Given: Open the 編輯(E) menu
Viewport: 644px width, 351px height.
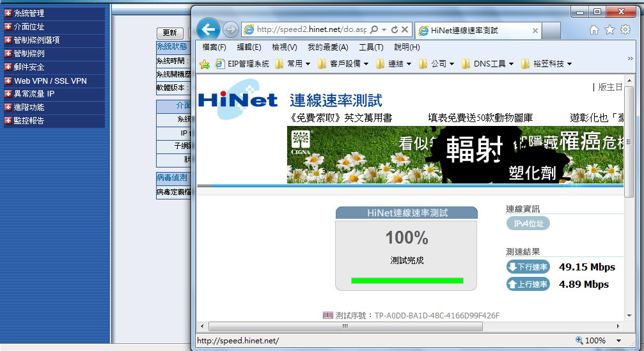Looking at the screenshot, I should tap(249, 47).
